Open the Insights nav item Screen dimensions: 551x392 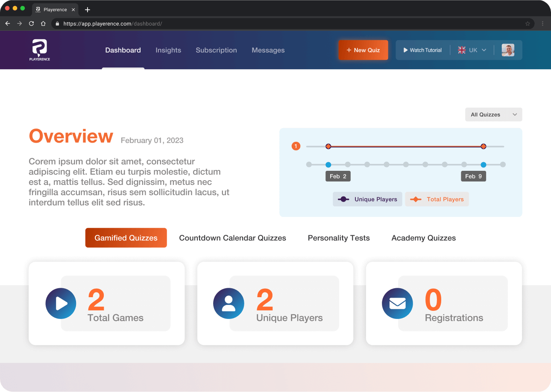[x=168, y=50]
